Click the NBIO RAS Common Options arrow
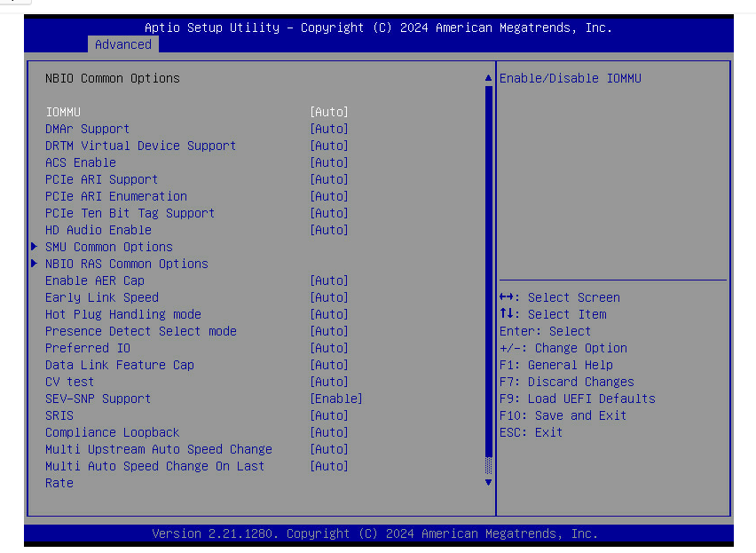The width and height of the screenshot is (756, 553). tap(35, 264)
